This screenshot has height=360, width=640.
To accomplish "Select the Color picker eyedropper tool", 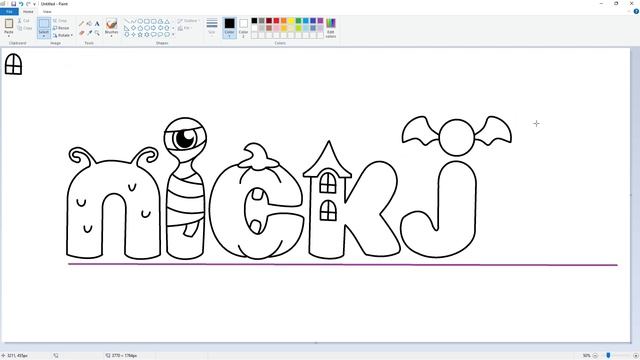I will (89, 33).
